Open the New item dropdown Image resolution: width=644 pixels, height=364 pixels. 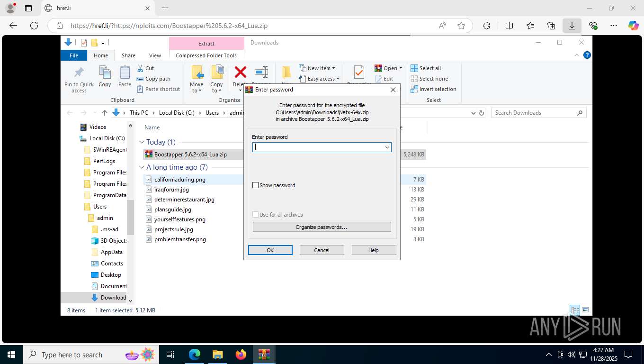tap(317, 68)
